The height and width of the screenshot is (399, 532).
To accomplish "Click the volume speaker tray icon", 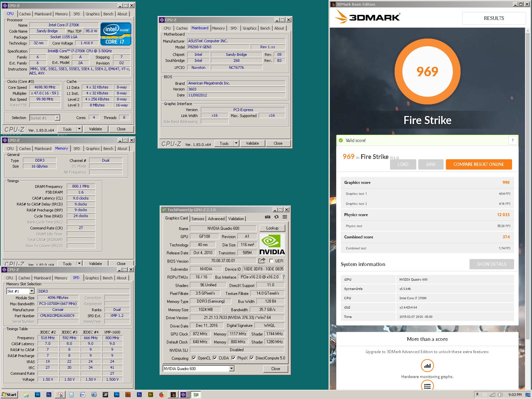I will tap(500, 395).
